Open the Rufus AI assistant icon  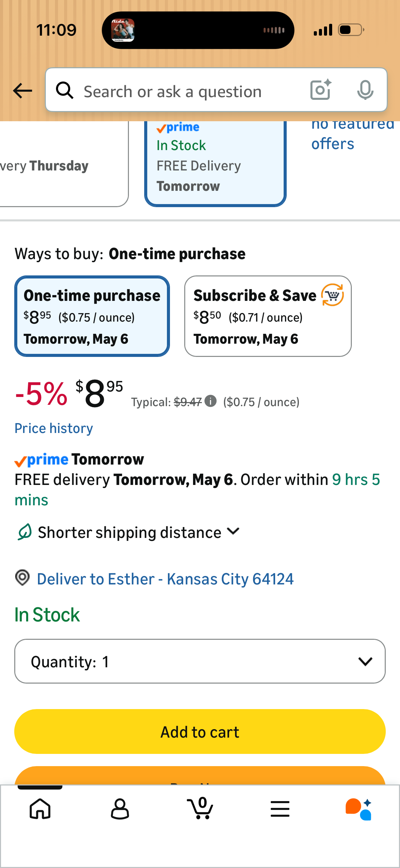point(359,809)
